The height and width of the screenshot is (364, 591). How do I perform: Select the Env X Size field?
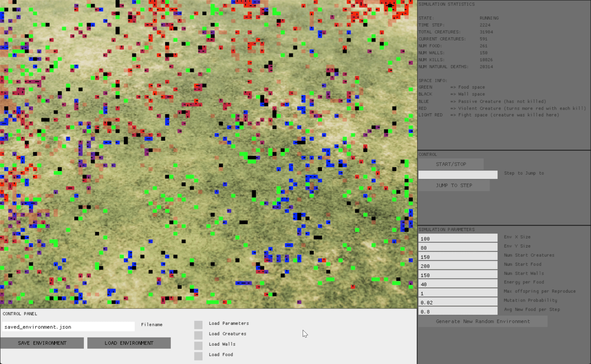[x=458, y=238]
